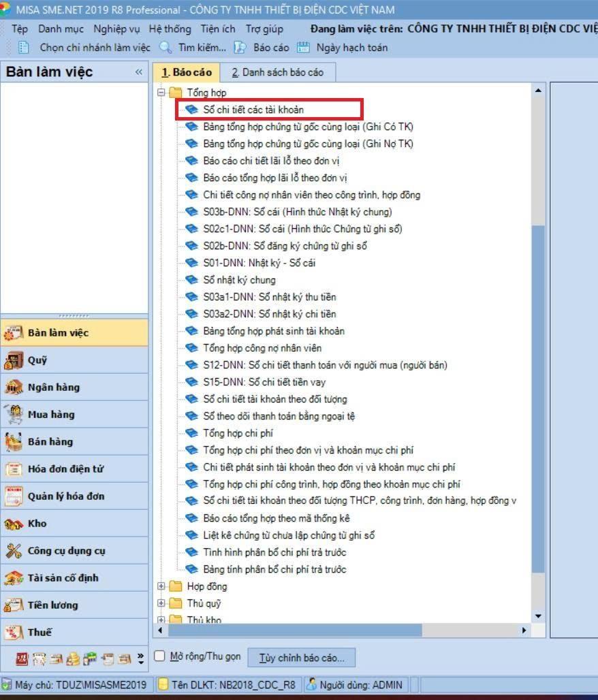Select S03b-DNN: Sổ cái (Nhật ký chung)
598x700 pixels.
pyautogui.click(x=298, y=212)
